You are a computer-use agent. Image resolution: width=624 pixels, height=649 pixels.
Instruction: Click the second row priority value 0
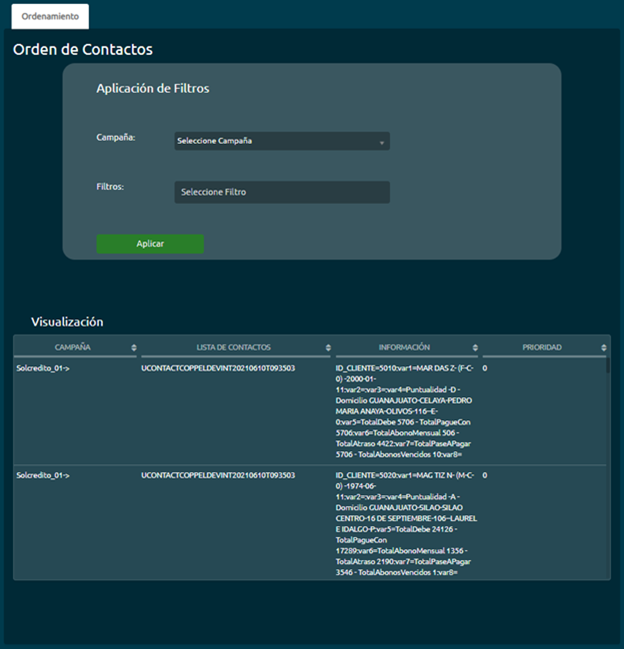pos(485,476)
